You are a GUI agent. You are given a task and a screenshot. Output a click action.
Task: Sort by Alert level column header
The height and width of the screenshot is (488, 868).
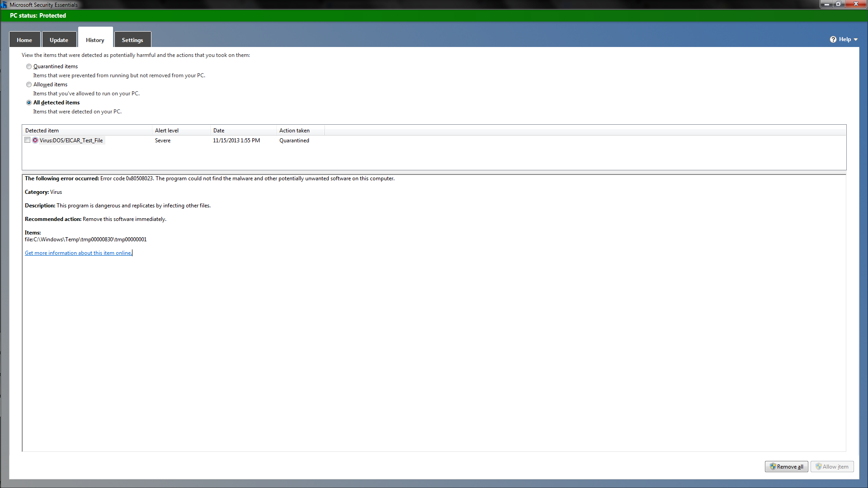tap(181, 131)
